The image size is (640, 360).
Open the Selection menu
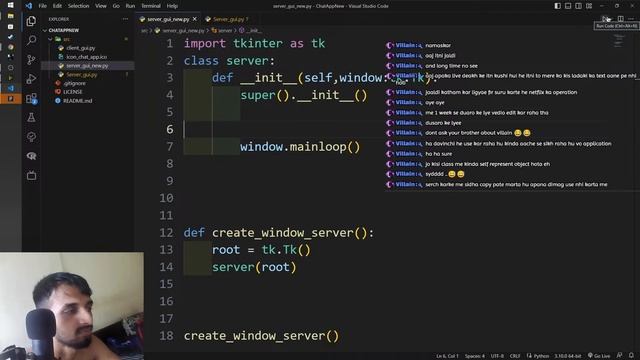[x=78, y=6]
